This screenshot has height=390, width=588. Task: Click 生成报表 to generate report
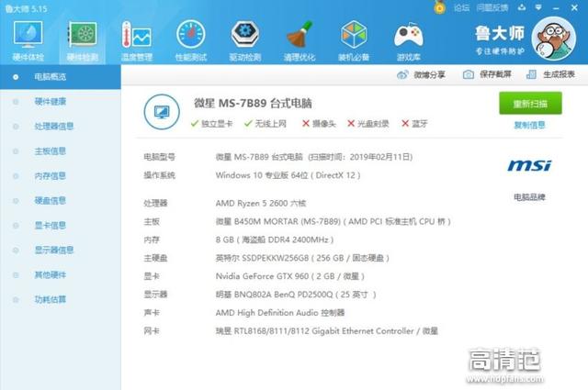[x=550, y=74]
